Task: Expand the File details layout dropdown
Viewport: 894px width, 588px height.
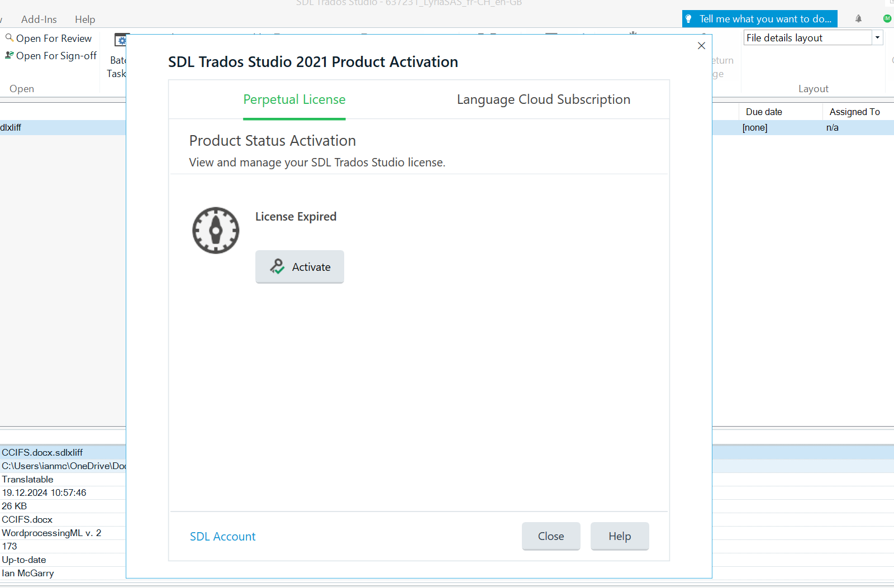Action: pyautogui.click(x=878, y=38)
